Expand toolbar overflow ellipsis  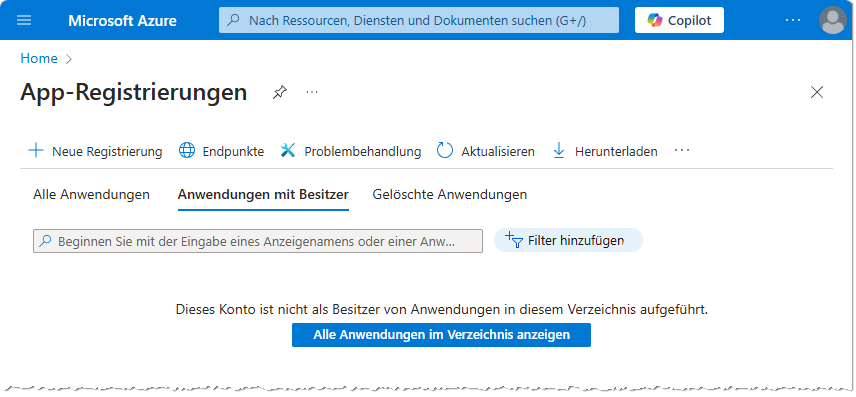click(682, 150)
